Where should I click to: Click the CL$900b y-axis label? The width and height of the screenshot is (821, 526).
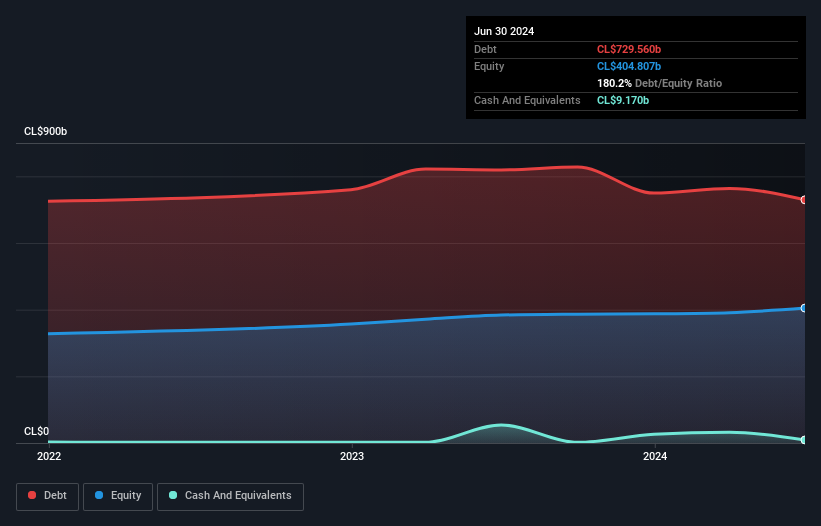[46, 131]
